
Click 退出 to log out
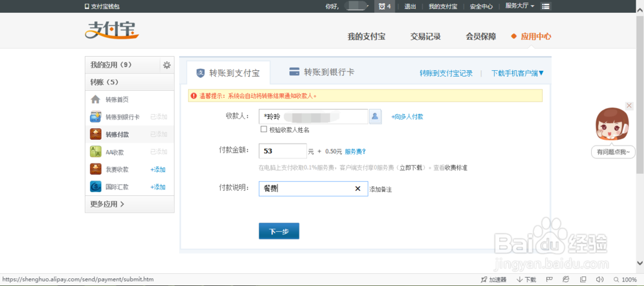click(410, 6)
